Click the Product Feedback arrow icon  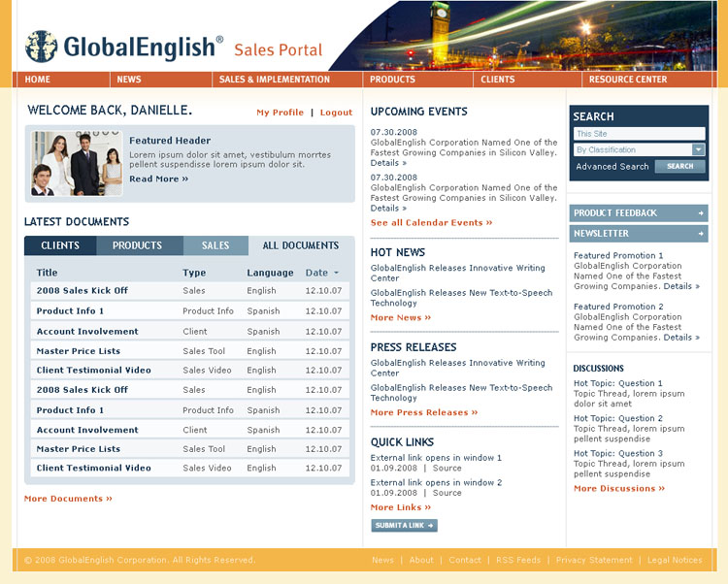(x=701, y=213)
